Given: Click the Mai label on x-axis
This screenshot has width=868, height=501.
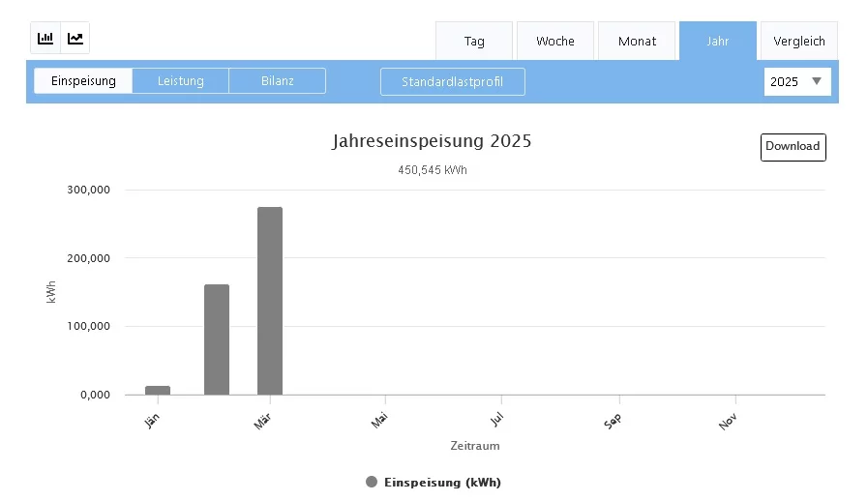Looking at the screenshot, I should point(379,423).
